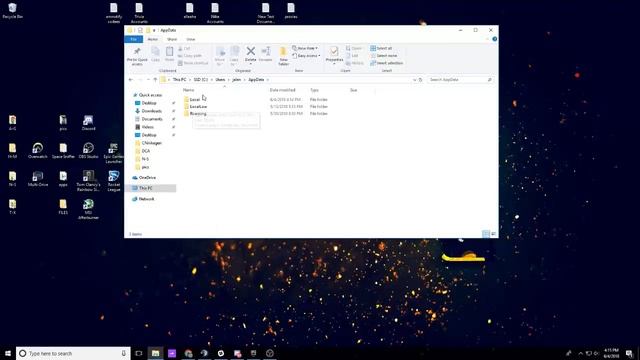Expand the address bar history dropdown
The image size is (640, 360).
pos(414,80)
